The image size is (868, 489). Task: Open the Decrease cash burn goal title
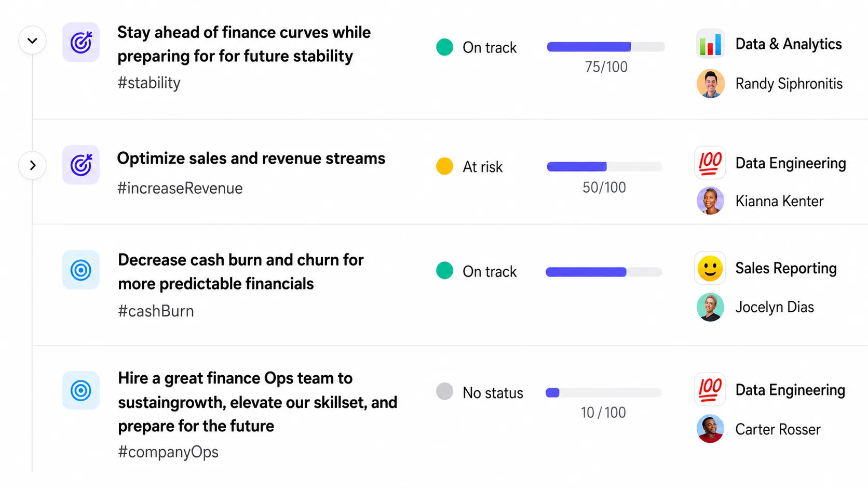coord(241,271)
